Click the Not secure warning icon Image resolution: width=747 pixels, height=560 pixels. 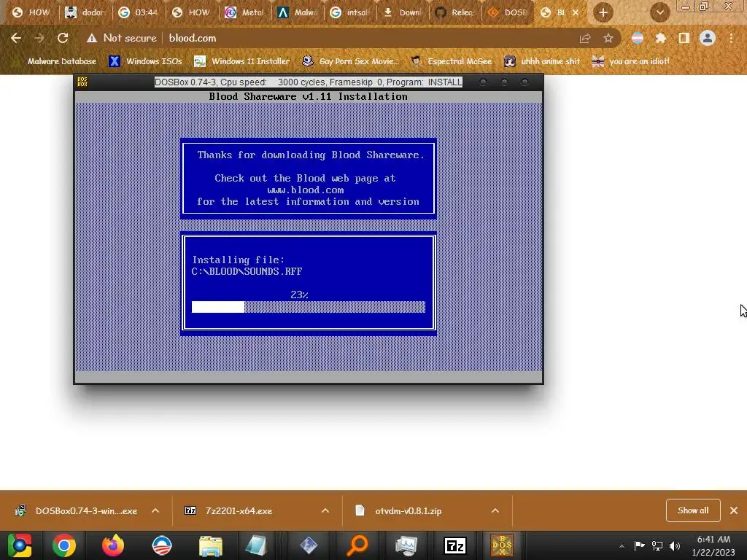(91, 38)
